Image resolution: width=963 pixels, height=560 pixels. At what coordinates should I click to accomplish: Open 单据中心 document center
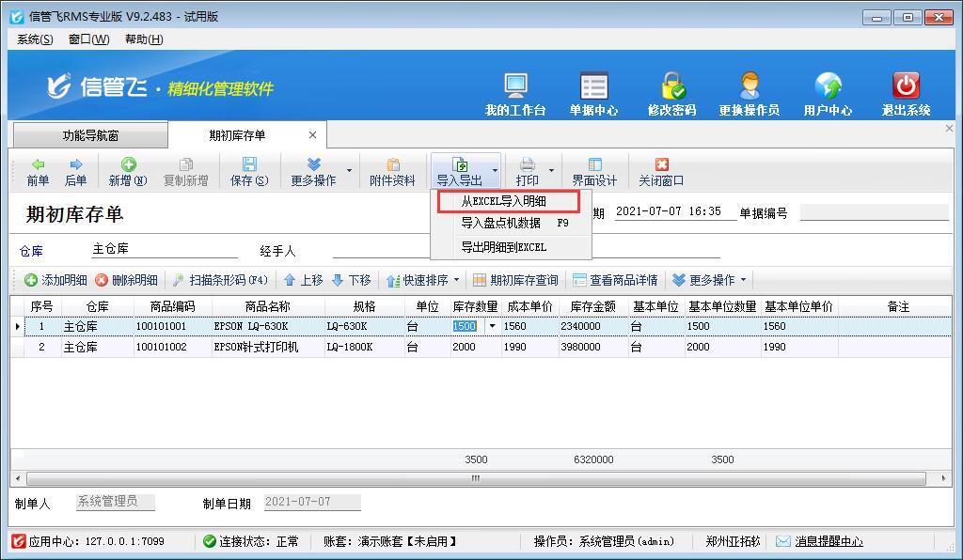point(593,86)
